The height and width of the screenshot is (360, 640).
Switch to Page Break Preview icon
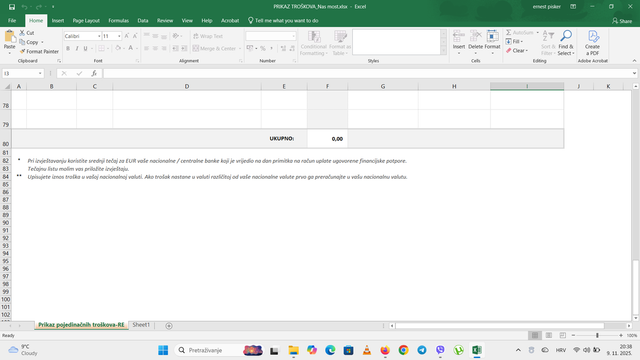tap(562, 336)
